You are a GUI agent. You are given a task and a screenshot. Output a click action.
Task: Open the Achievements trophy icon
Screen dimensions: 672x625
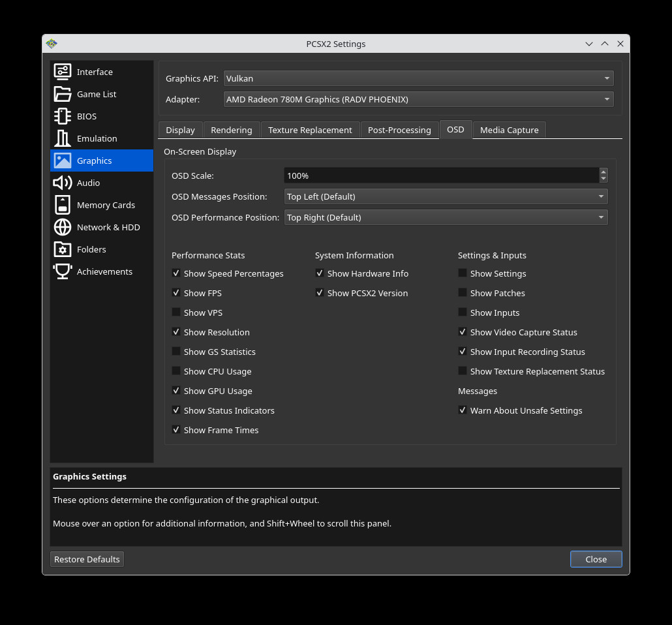point(63,272)
